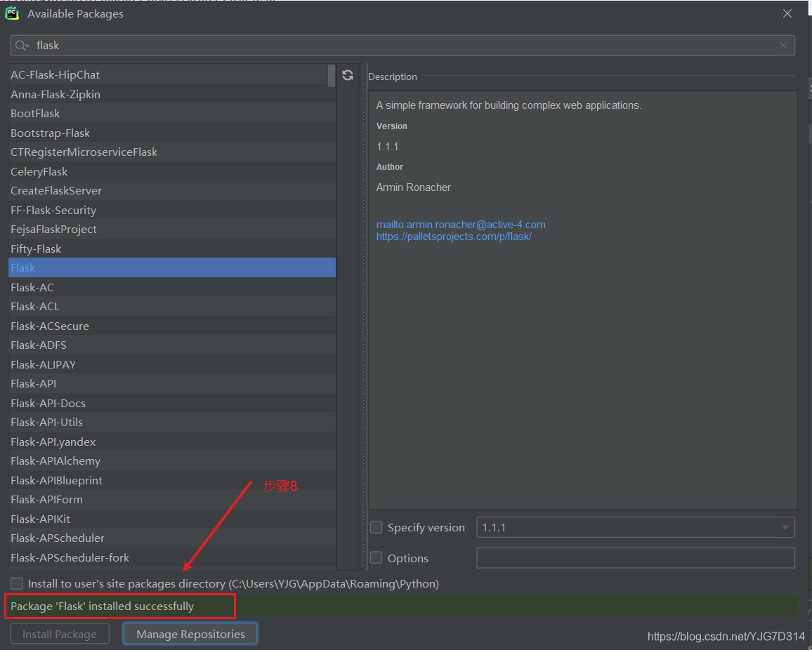The width and height of the screenshot is (812, 650).
Task: Select CTRegisterMicroserviceFlask package
Action: [172, 152]
